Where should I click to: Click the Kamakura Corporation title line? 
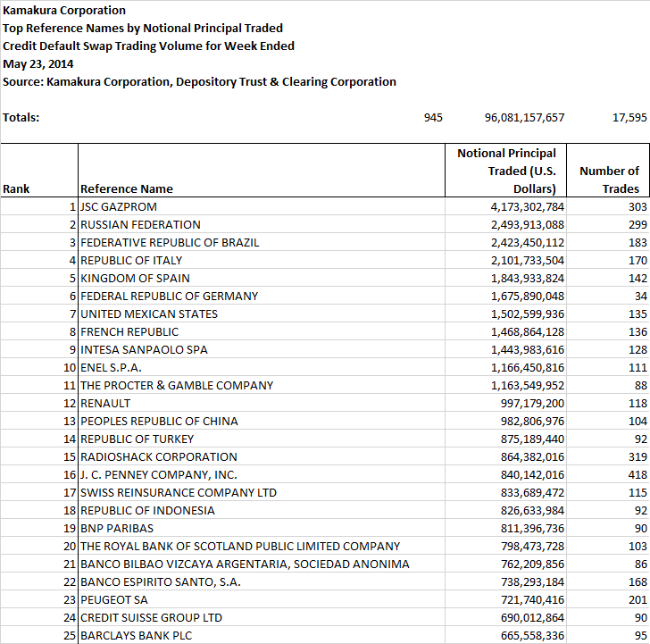point(64,11)
